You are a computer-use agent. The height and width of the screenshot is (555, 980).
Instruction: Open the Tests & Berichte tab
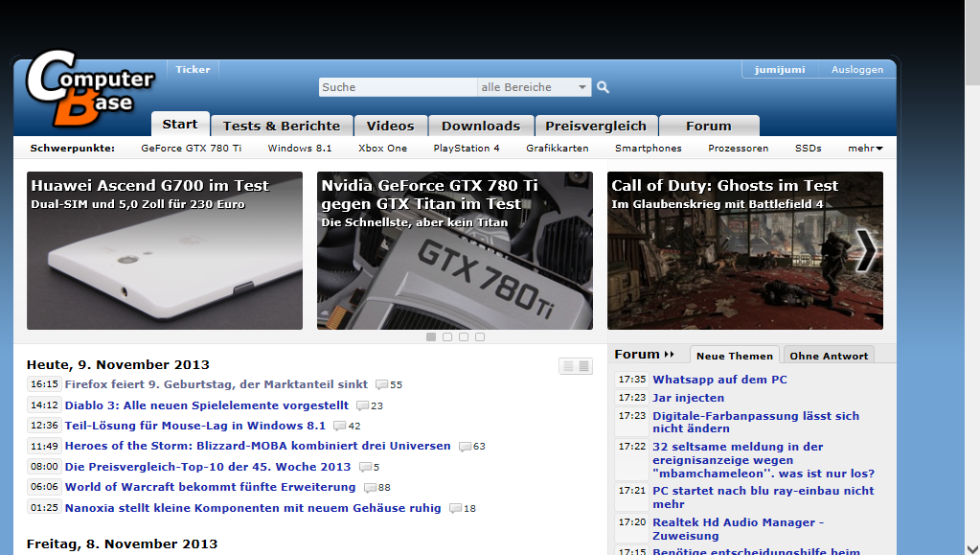pyautogui.click(x=282, y=126)
